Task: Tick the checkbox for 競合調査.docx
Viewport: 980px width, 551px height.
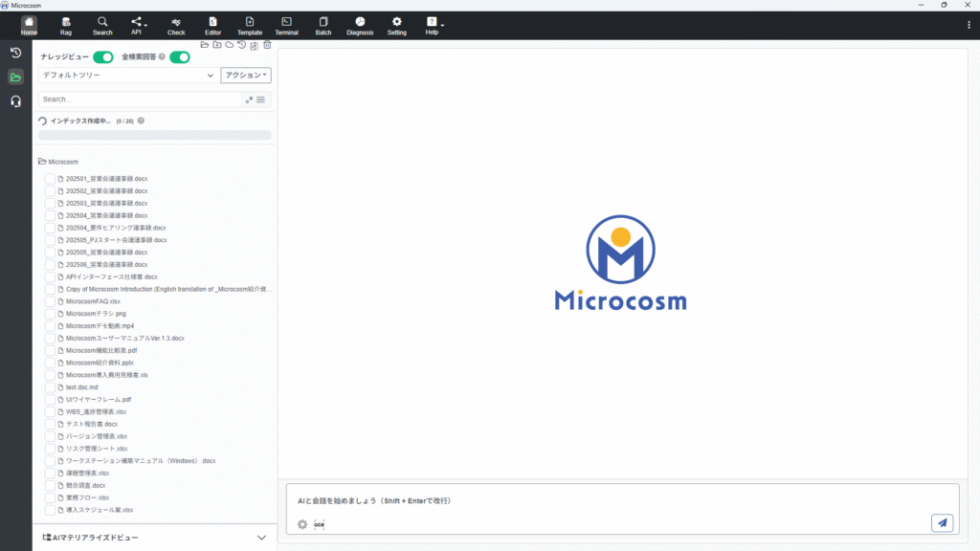Action: 50,485
